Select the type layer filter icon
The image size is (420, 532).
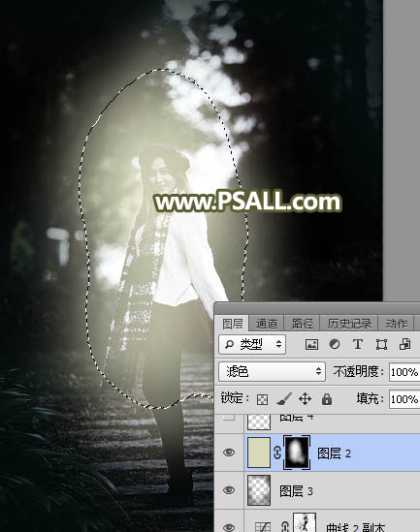click(358, 344)
